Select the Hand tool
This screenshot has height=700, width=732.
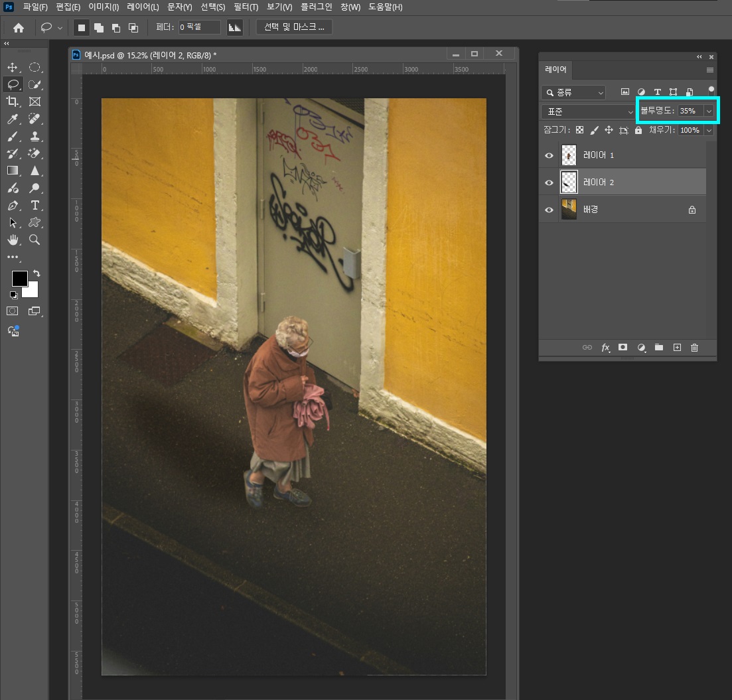(x=13, y=240)
